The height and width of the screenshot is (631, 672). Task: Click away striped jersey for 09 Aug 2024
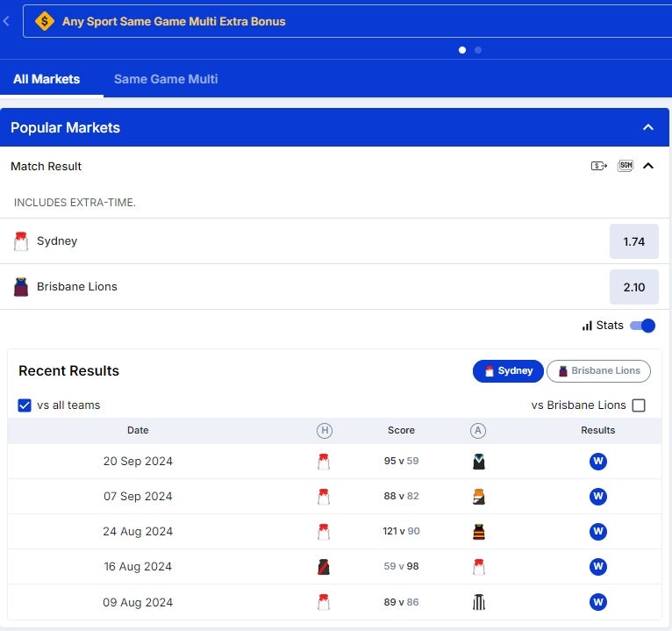coord(479,602)
